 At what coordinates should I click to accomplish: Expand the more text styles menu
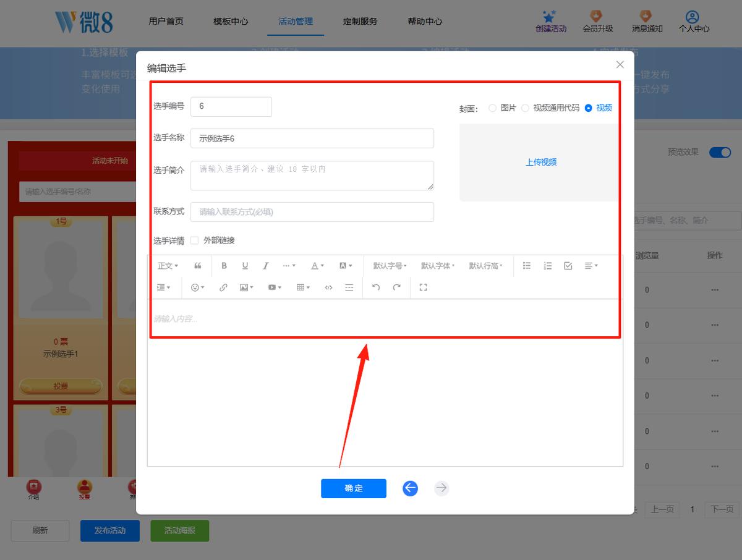(289, 266)
